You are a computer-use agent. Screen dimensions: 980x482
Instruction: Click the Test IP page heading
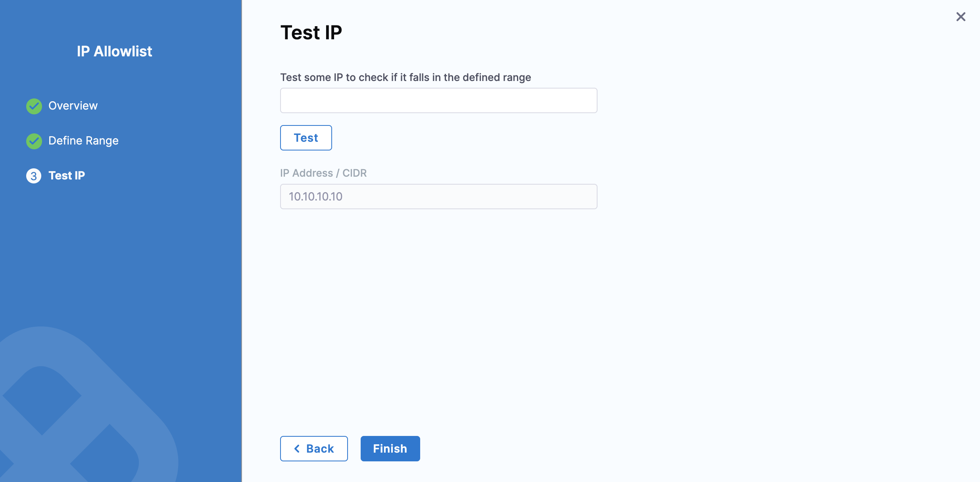coord(311,33)
